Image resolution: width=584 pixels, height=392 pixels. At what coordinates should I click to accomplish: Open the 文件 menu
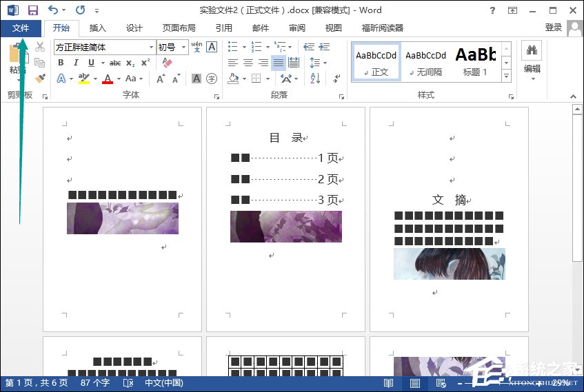[x=21, y=28]
